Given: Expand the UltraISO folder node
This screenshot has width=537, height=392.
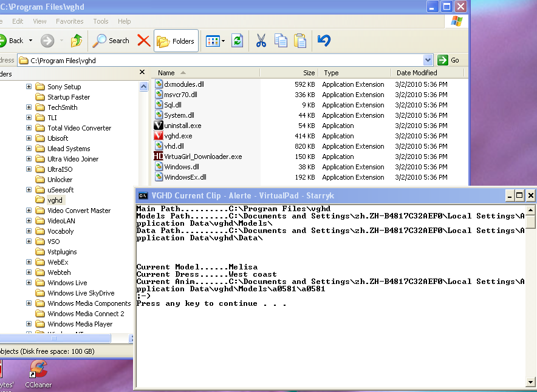Looking at the screenshot, I should click(29, 169).
